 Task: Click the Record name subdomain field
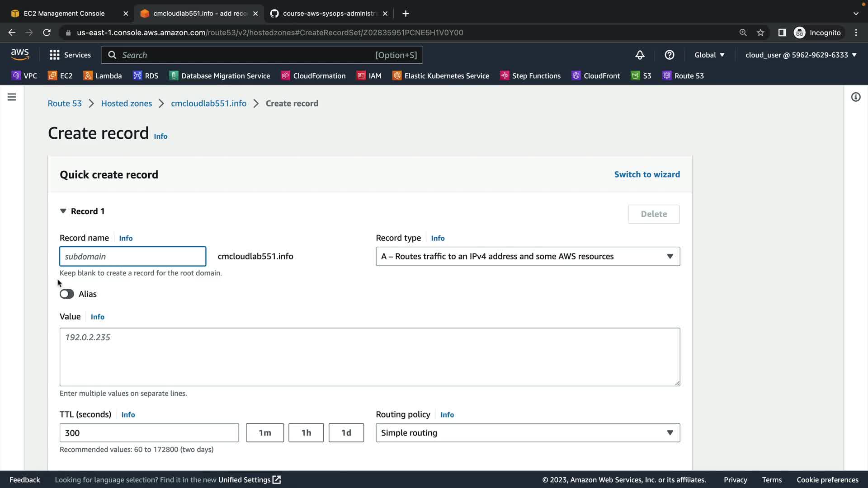pos(132,257)
